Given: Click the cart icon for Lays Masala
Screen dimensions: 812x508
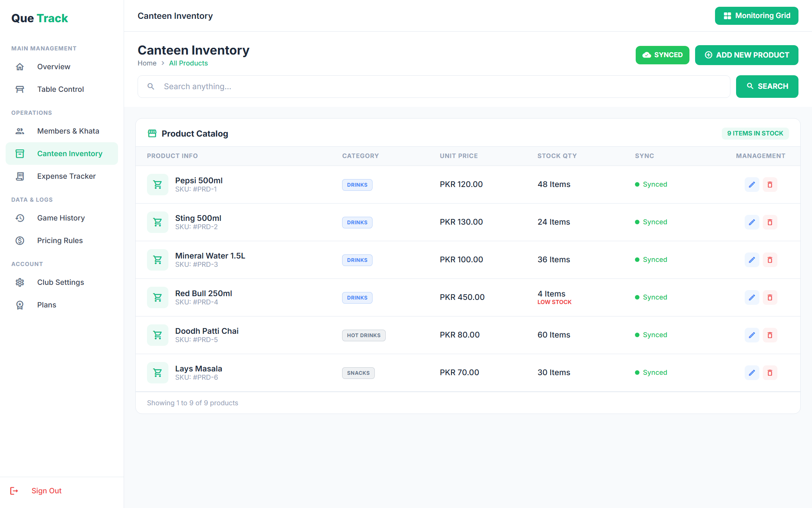Looking at the screenshot, I should (x=158, y=373).
